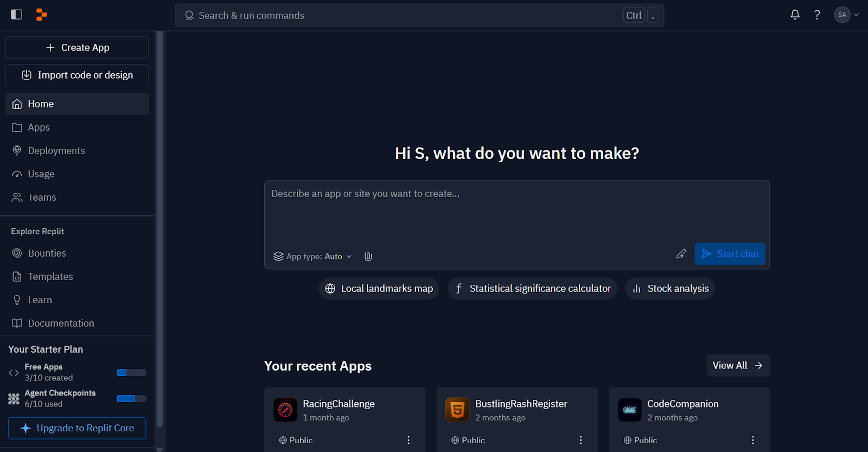Click Public label on CodeCompanion
The height and width of the screenshot is (452, 868).
click(x=646, y=440)
